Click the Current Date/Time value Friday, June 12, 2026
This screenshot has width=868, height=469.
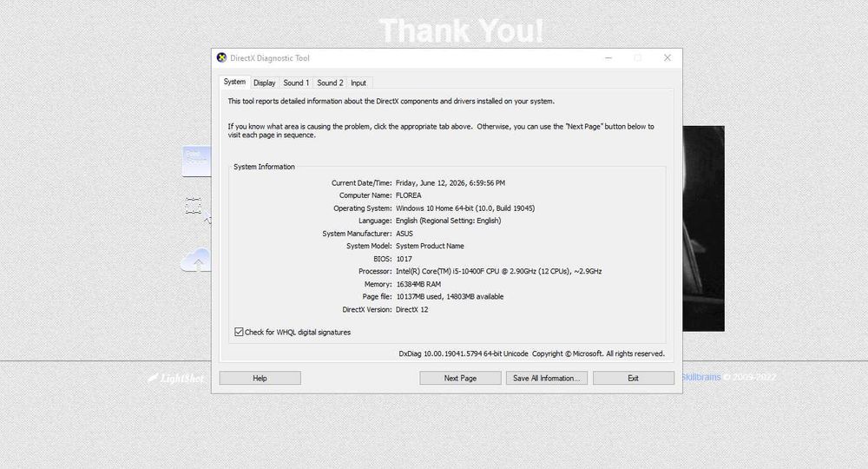(x=450, y=182)
